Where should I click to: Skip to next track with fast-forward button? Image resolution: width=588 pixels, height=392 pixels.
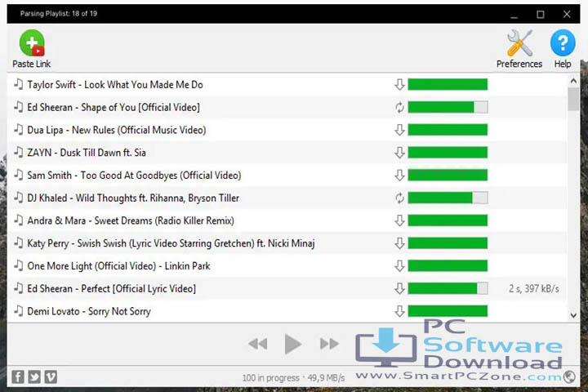pyautogui.click(x=329, y=344)
